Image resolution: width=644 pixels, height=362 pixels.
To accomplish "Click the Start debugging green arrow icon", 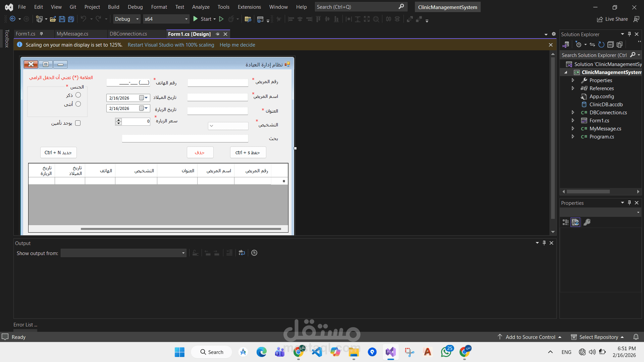I will [x=196, y=19].
